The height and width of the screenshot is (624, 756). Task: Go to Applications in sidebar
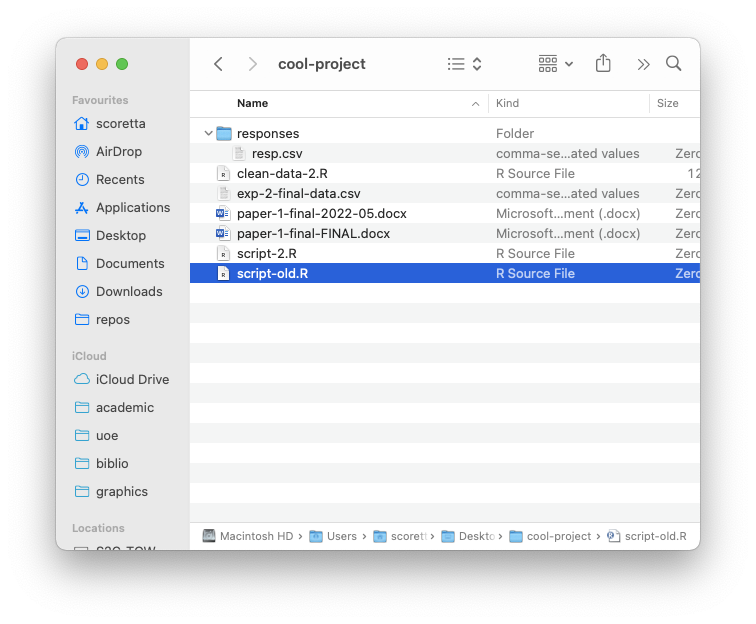point(132,208)
